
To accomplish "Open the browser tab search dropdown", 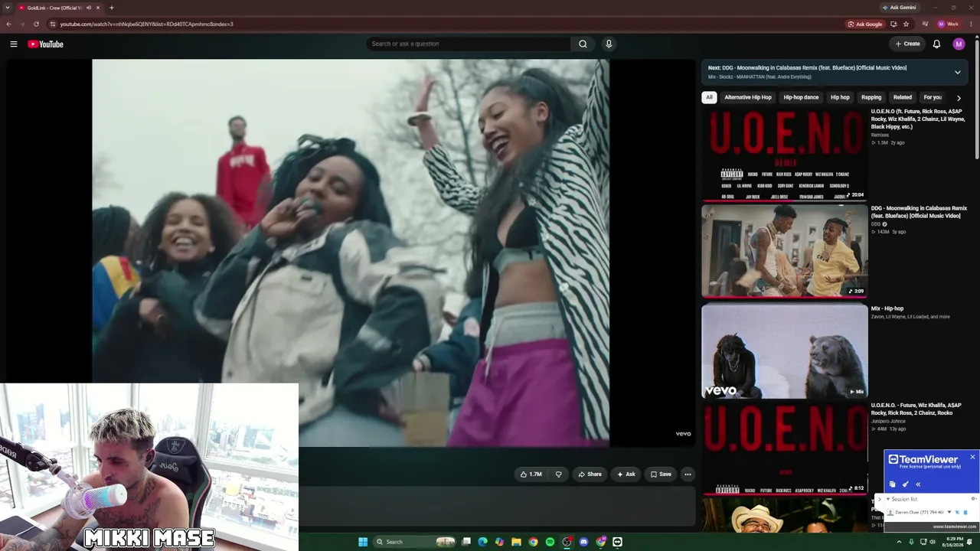I will 7,8.
